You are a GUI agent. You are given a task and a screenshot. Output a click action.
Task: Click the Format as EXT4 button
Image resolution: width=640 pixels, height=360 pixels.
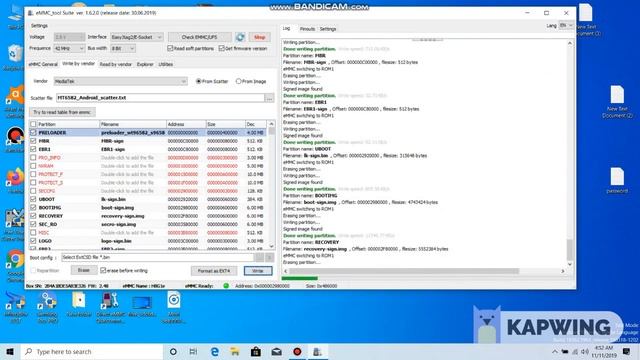214,271
